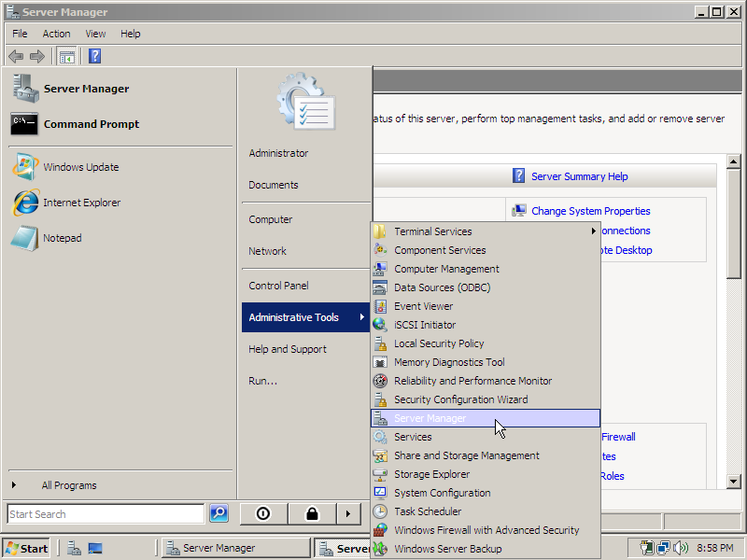Click the Memory Diagnostics Tool icon

(x=380, y=362)
